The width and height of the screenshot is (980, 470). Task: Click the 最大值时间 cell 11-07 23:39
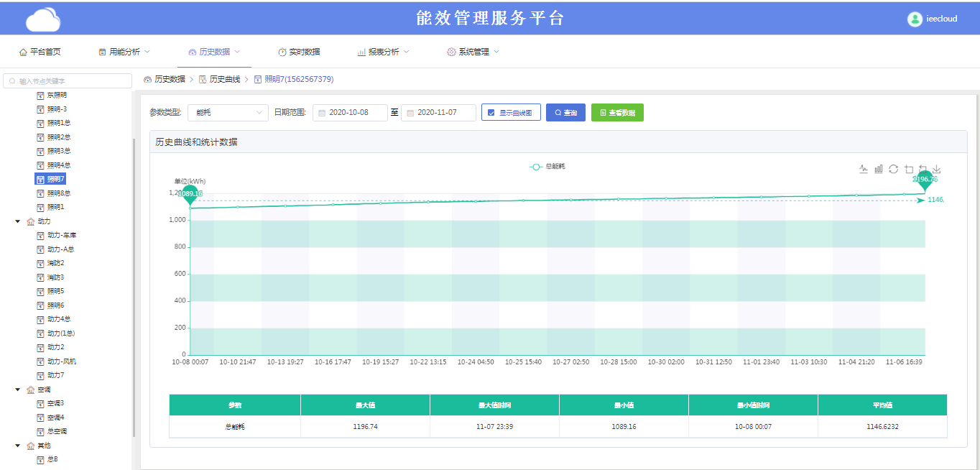click(x=494, y=426)
